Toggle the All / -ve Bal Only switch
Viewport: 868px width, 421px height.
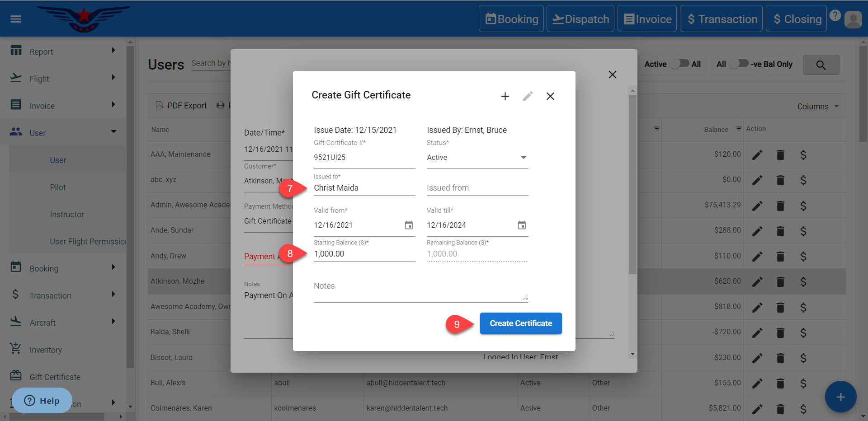pos(739,64)
